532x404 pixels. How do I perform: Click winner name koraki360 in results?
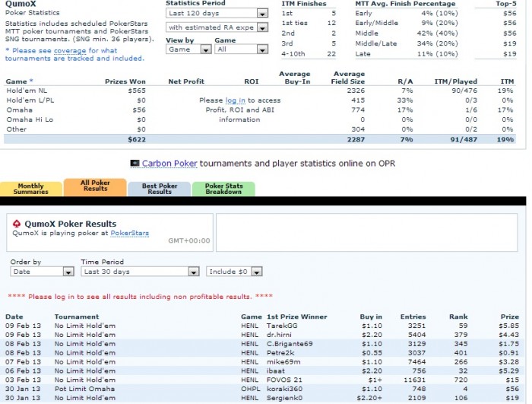[x=284, y=389]
